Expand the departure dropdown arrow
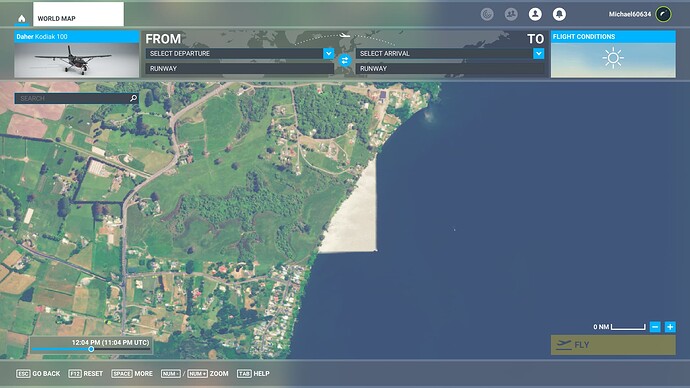Image resolution: width=690 pixels, height=388 pixels. (x=329, y=53)
